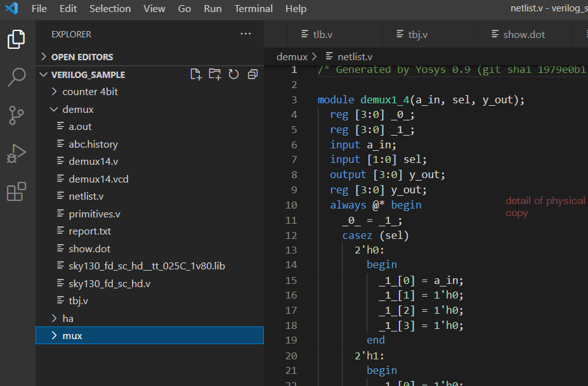Collapse all folders in explorer
588x386 pixels.
[x=252, y=74]
